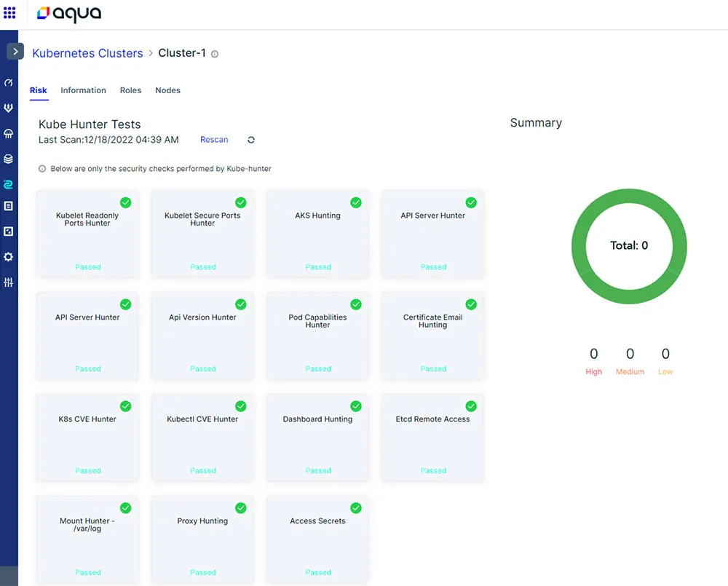Select the Access Secrets title

(317, 521)
